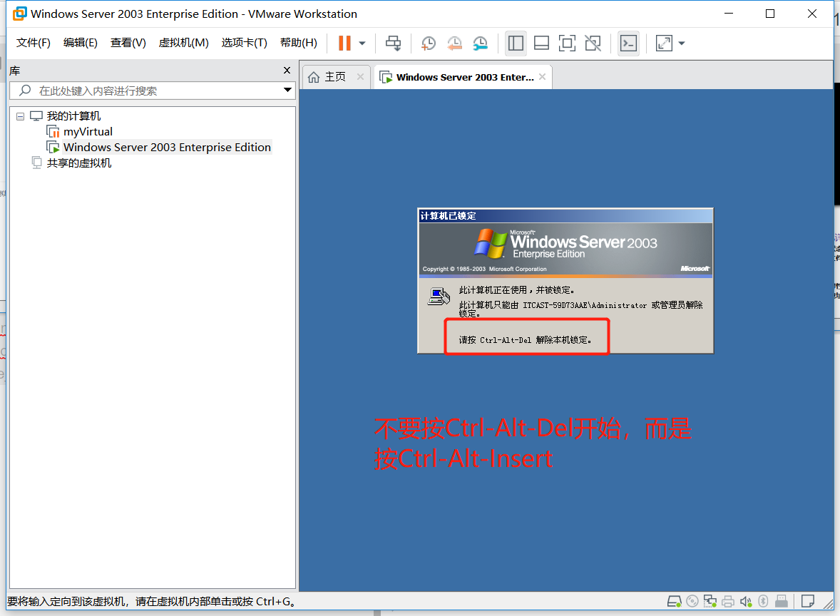840x616 pixels.
Task: Open the power options dropdown arrow
Action: 362,43
